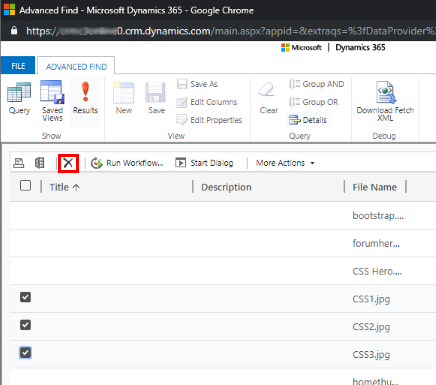Click the Results exclamation icon

pyautogui.click(x=85, y=92)
